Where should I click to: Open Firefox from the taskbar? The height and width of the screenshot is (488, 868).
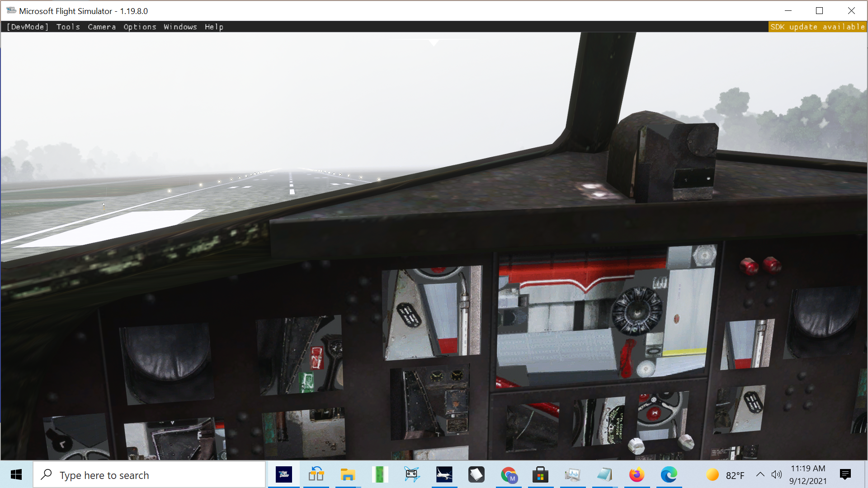[x=637, y=474]
